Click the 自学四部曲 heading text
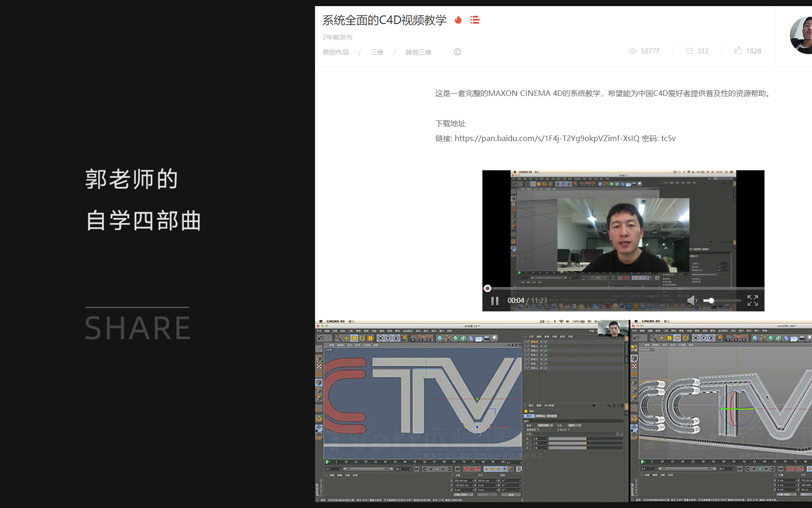812x508 pixels. (143, 221)
